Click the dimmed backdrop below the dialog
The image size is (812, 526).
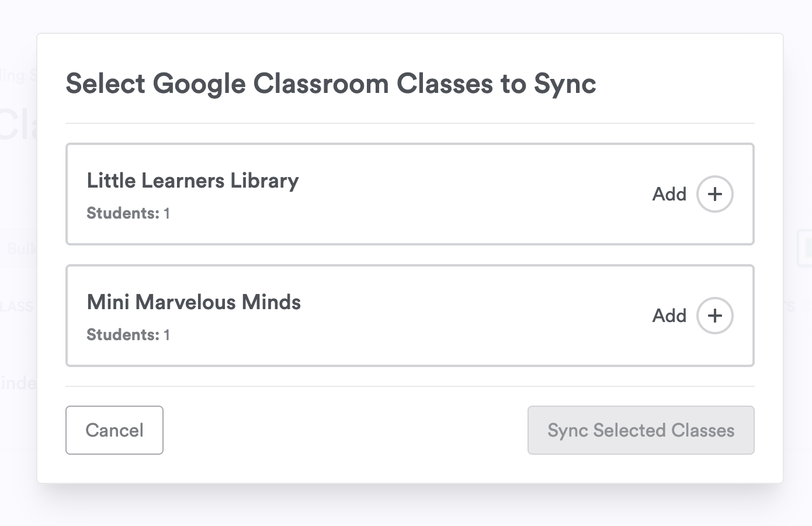[409, 506]
